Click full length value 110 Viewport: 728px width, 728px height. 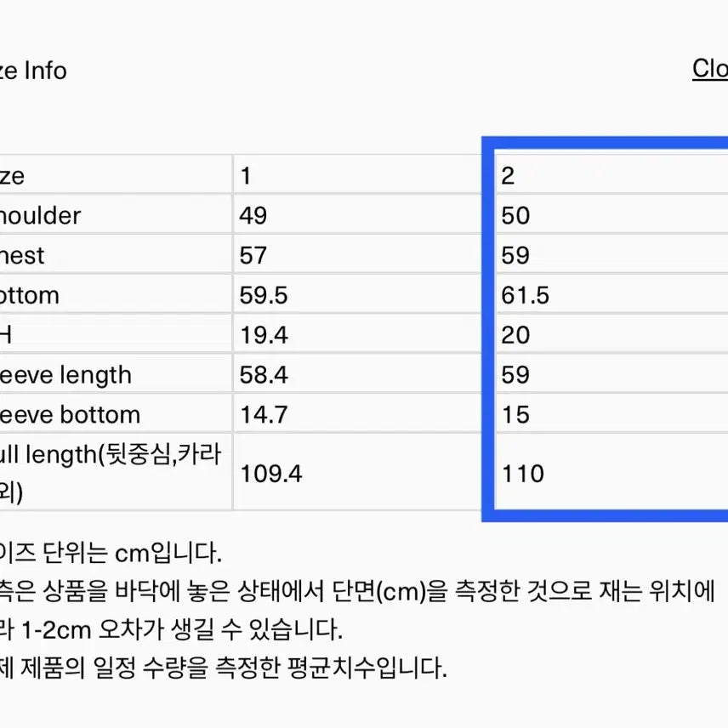(x=522, y=474)
